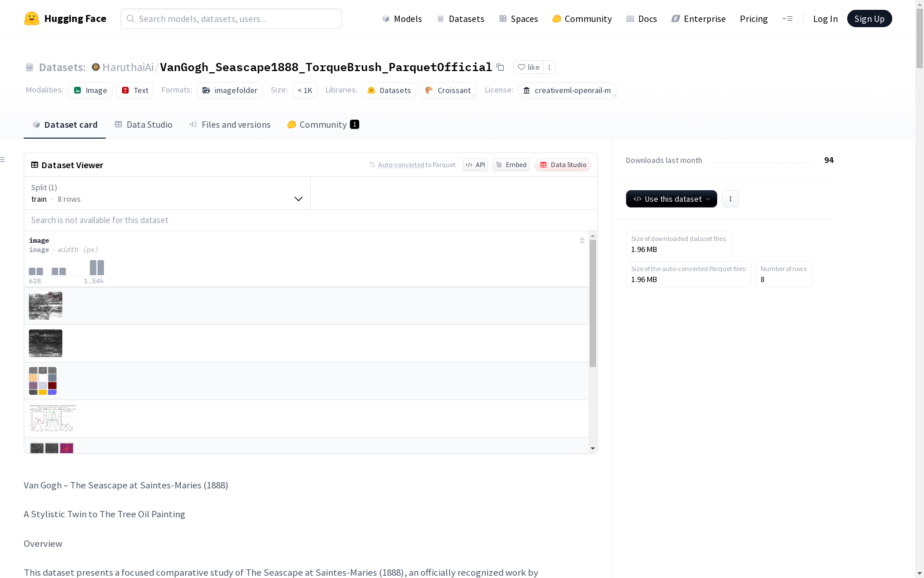Image resolution: width=924 pixels, height=578 pixels.
Task: Open the HaruthaiAi avatar icon
Action: [96, 67]
